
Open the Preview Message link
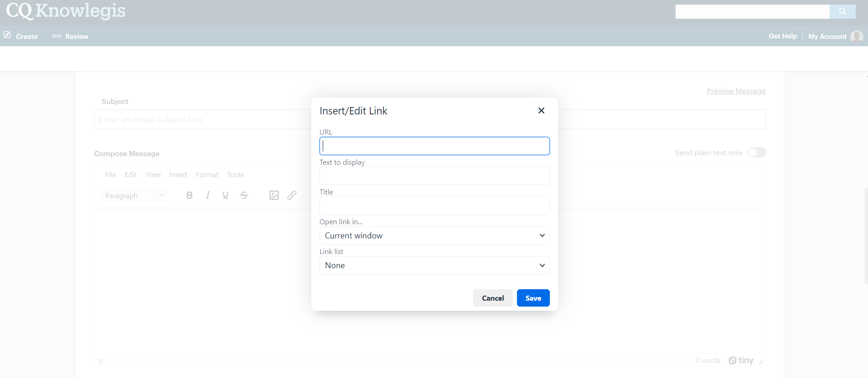click(x=736, y=91)
